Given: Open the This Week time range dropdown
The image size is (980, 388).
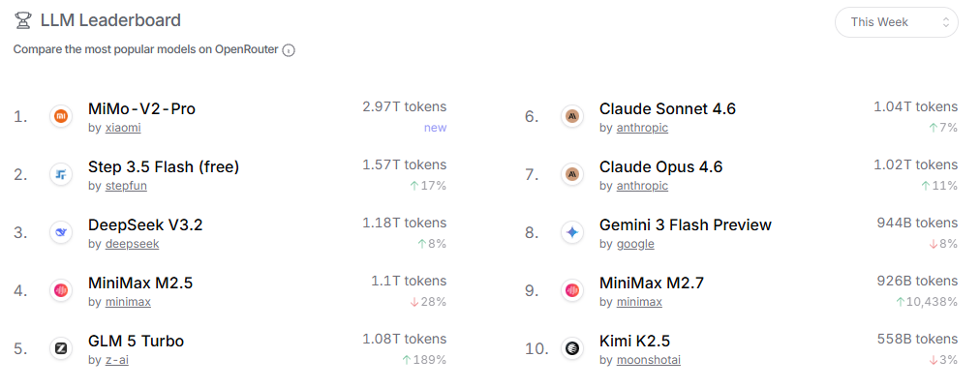Looking at the screenshot, I should pos(897,22).
